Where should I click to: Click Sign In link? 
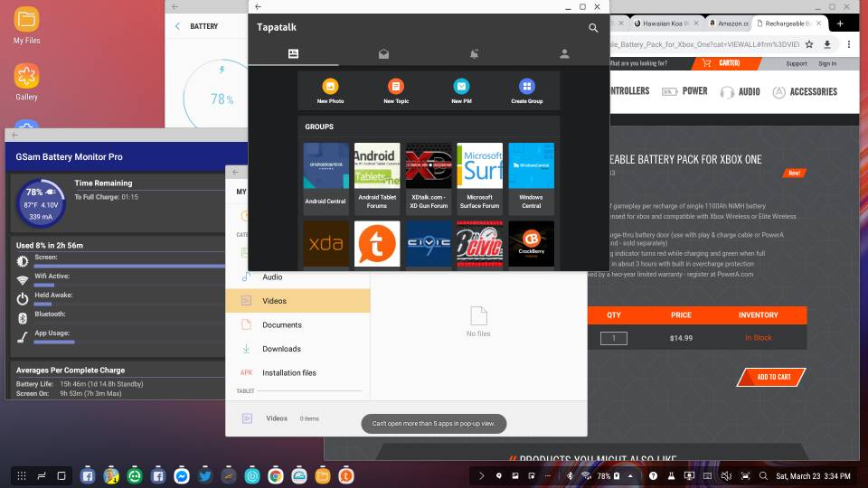(827, 63)
